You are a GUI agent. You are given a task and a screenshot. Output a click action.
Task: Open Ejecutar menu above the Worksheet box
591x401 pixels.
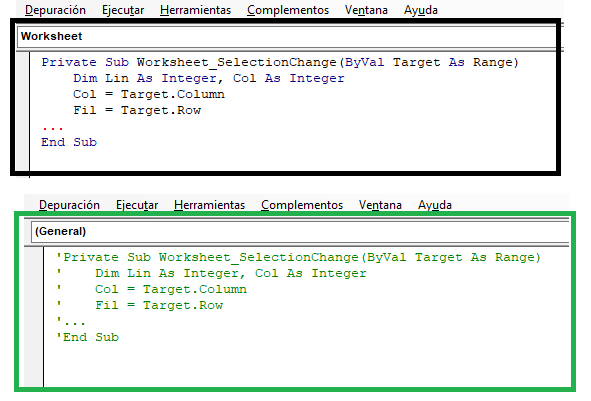(123, 10)
